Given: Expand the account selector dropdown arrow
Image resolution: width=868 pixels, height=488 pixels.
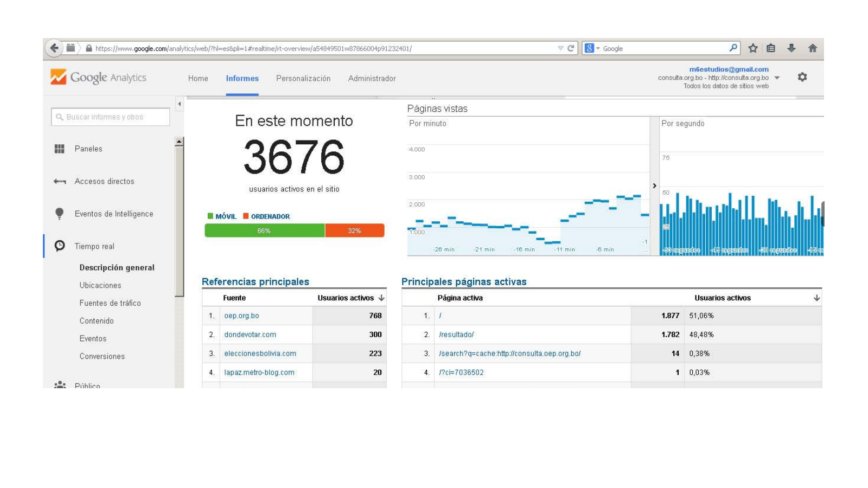Looking at the screenshot, I should click(x=777, y=78).
